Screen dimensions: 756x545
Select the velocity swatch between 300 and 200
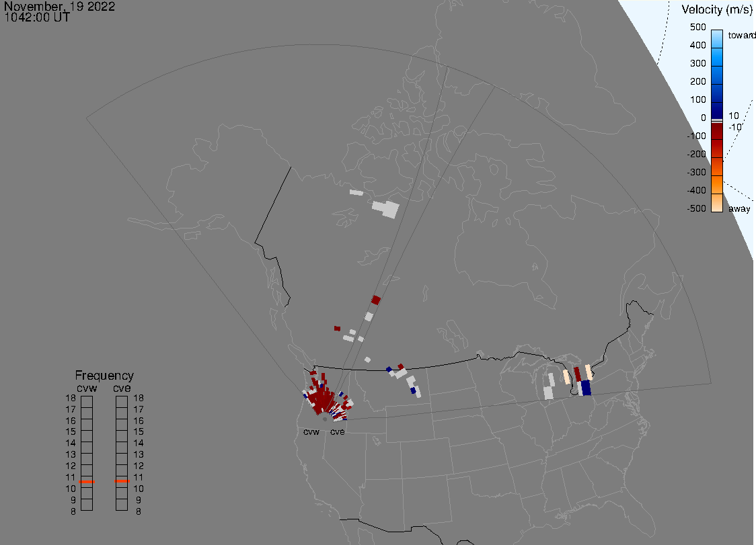[717, 75]
